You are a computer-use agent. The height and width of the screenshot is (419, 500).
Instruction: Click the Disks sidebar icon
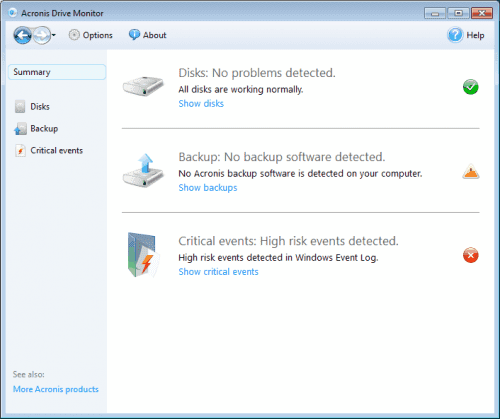pos(20,107)
